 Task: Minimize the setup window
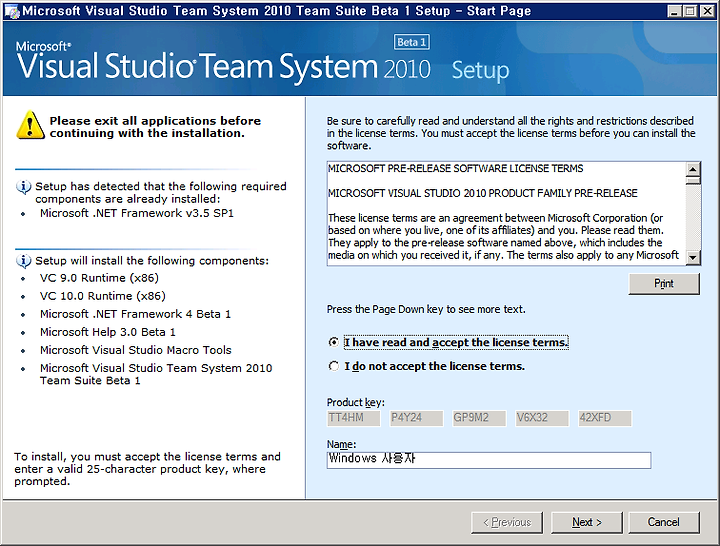point(674,11)
